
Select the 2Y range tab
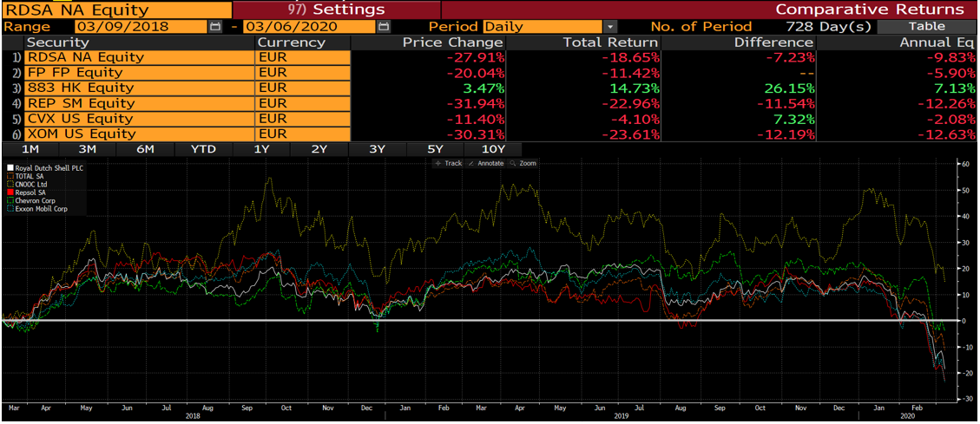319,149
